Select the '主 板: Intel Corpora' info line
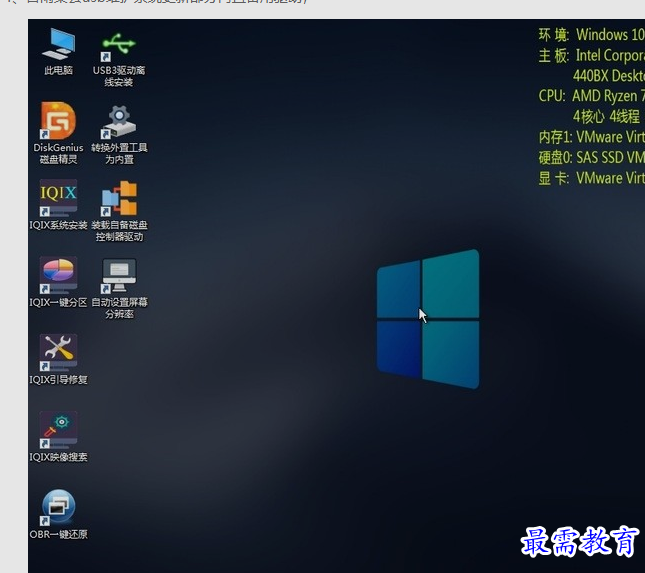This screenshot has height=573, width=645. click(592, 55)
